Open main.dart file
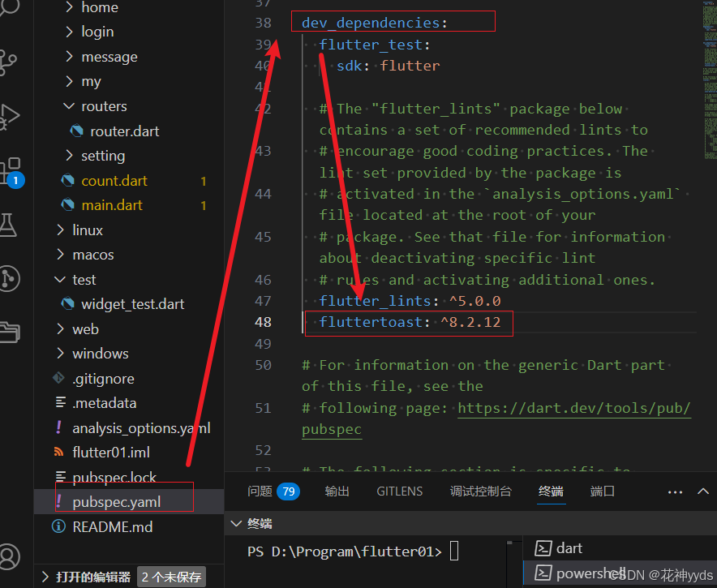Viewport: 717px width, 588px height. coord(112,205)
